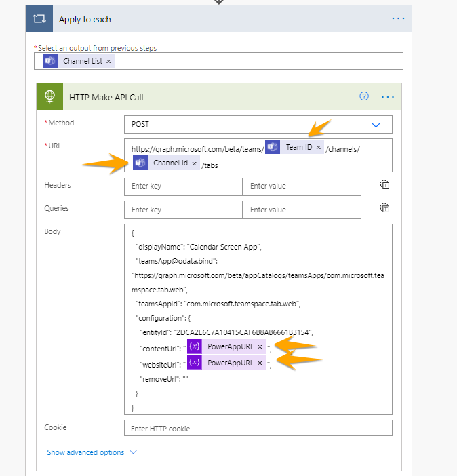The width and height of the screenshot is (457, 476).
Task: Switch Headers to text mode icon
Action: (x=384, y=184)
